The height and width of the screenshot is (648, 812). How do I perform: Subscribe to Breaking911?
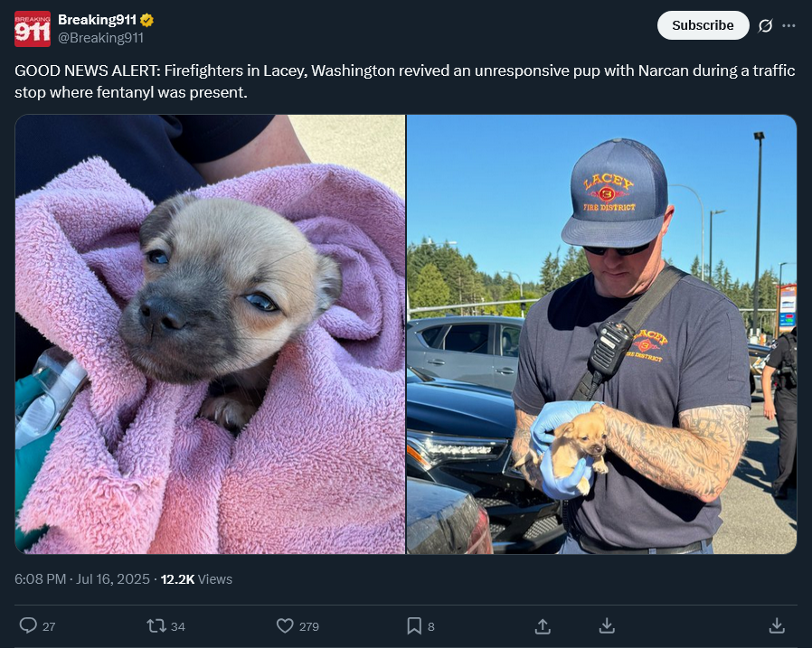(703, 25)
